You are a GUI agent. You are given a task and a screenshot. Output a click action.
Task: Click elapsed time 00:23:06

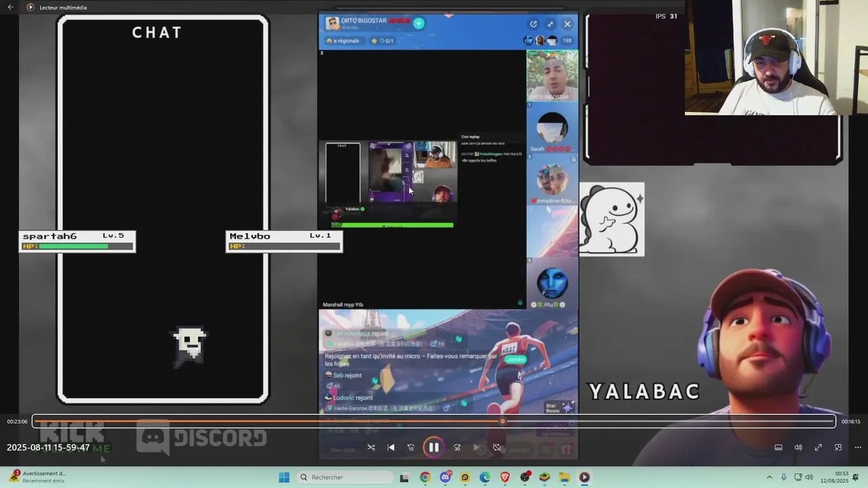pyautogui.click(x=17, y=422)
